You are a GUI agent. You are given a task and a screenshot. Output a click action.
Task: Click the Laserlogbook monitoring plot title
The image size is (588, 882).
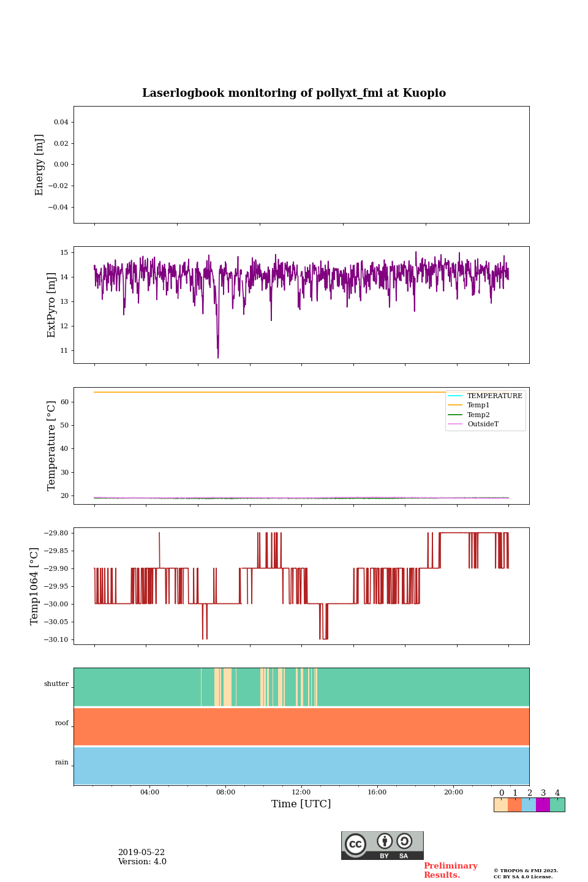(x=294, y=93)
